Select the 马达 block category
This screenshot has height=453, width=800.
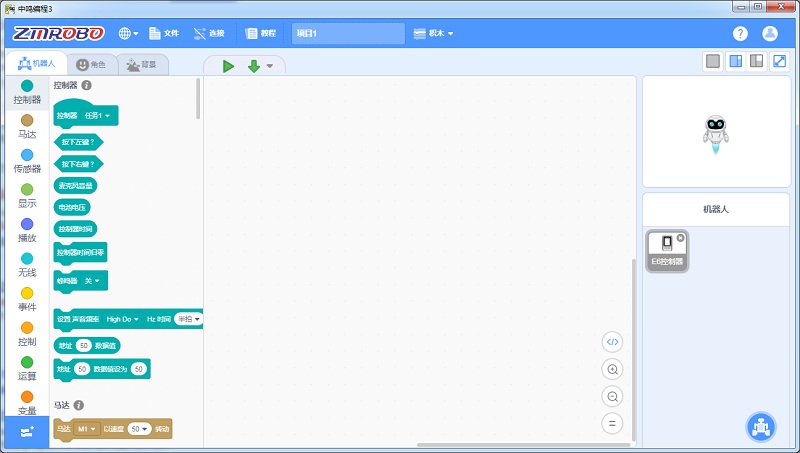click(x=27, y=127)
